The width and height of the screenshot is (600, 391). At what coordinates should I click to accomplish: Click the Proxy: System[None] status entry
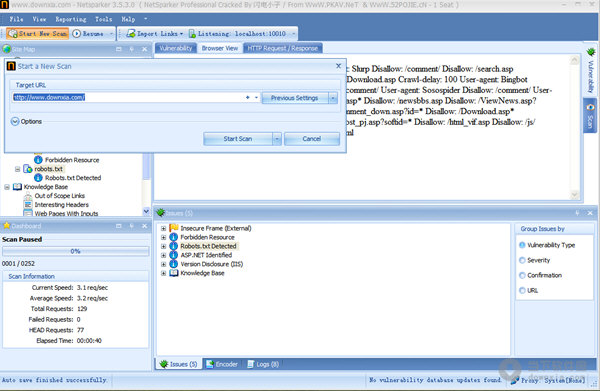click(x=548, y=380)
